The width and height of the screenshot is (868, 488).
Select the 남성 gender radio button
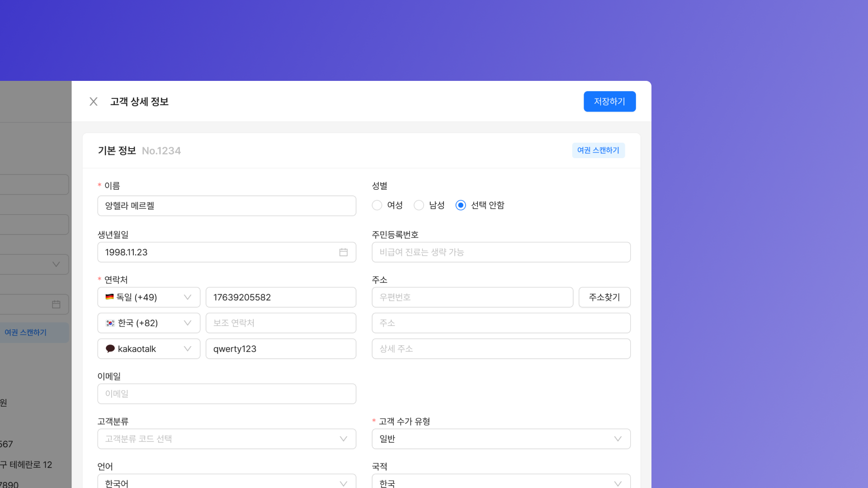click(419, 205)
